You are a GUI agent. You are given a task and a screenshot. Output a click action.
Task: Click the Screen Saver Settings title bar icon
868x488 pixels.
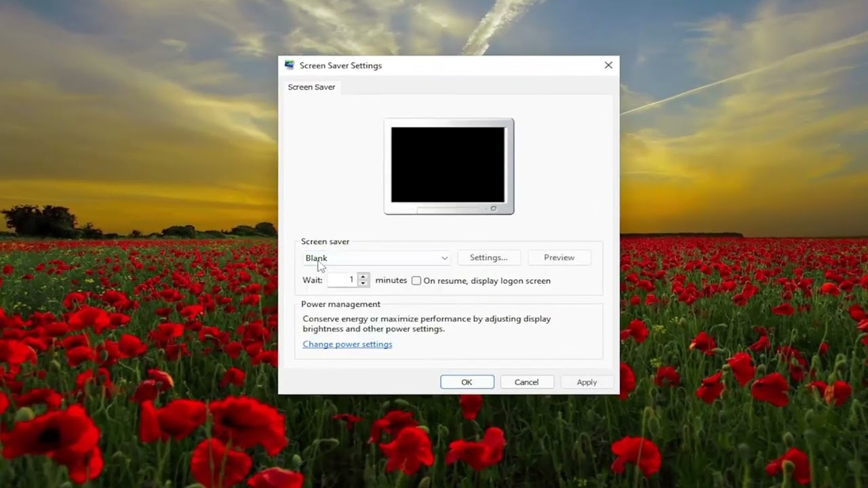290,65
